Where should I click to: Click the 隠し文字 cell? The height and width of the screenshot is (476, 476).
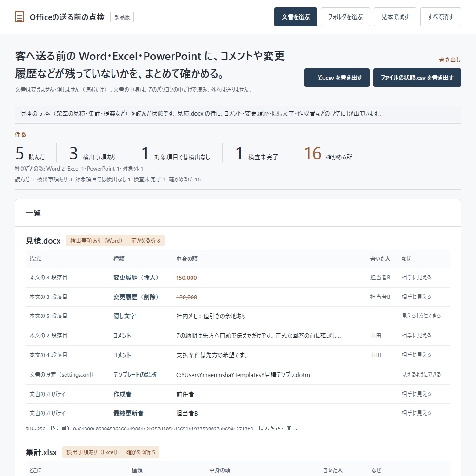coord(125,316)
